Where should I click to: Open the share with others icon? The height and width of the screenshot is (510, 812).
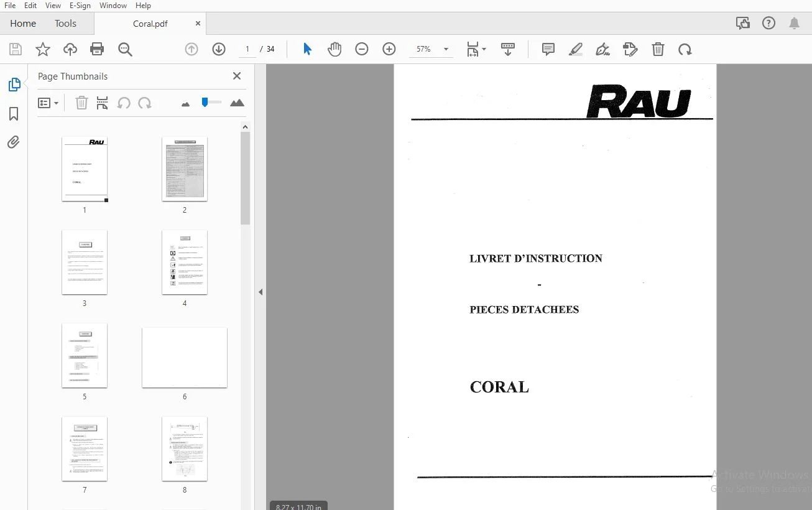[x=742, y=24]
